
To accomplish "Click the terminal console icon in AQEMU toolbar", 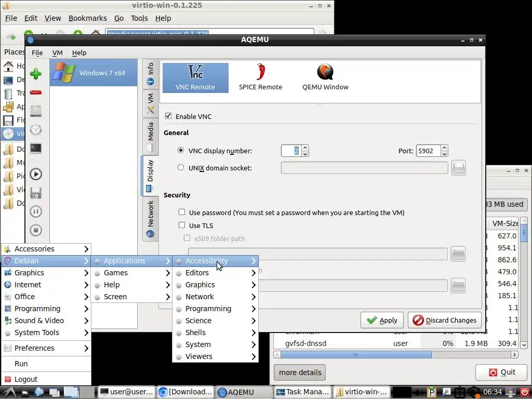I will (x=36, y=148).
